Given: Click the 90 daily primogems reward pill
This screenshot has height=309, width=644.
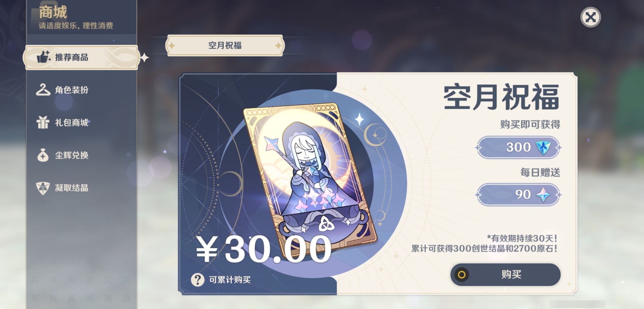Looking at the screenshot, I should coord(518,195).
